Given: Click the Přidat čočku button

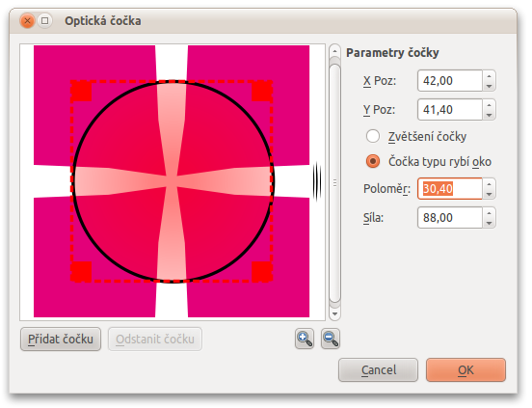Looking at the screenshot, I should click(x=61, y=339).
